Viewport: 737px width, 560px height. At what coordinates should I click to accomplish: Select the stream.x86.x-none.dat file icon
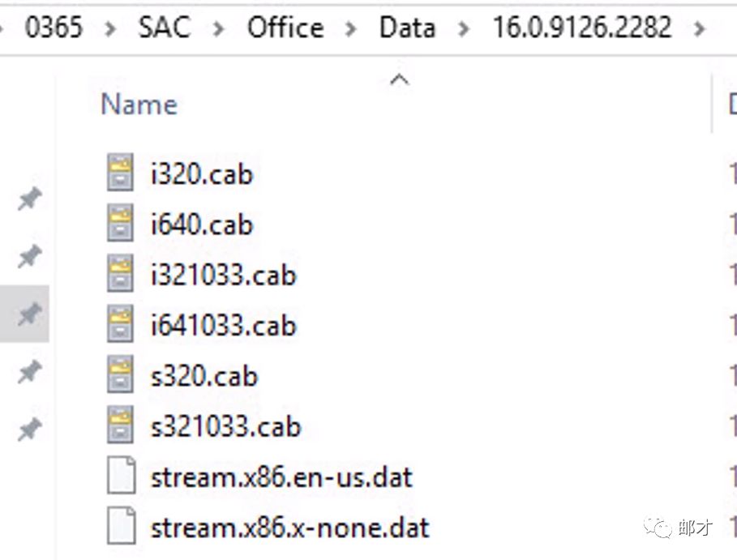tap(120, 528)
